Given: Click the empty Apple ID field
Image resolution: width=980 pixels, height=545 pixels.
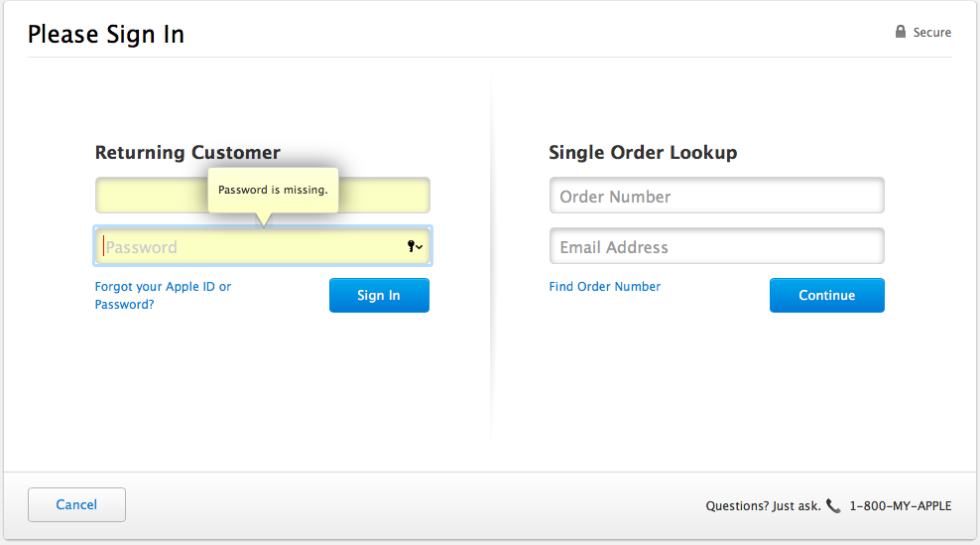Looking at the screenshot, I should 149,196.
